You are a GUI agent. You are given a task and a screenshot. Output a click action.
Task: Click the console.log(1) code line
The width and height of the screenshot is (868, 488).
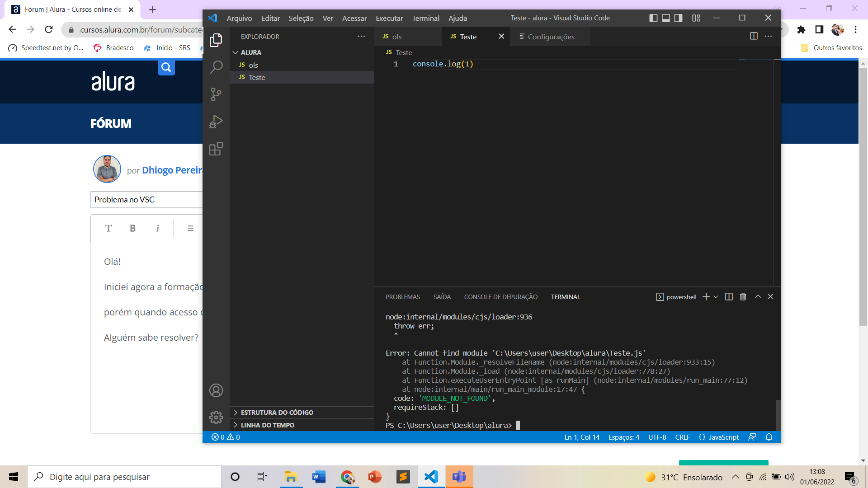click(x=443, y=64)
